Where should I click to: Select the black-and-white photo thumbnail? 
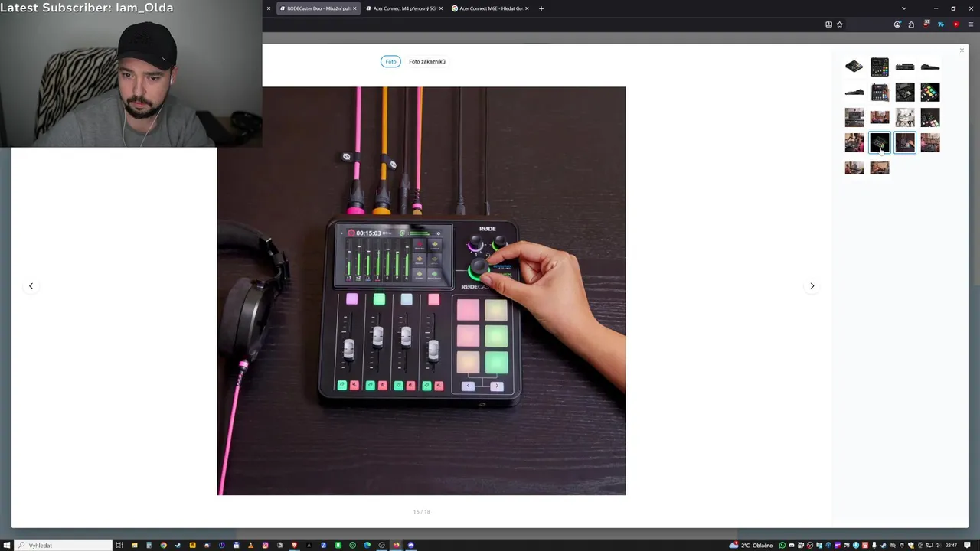pos(905,117)
